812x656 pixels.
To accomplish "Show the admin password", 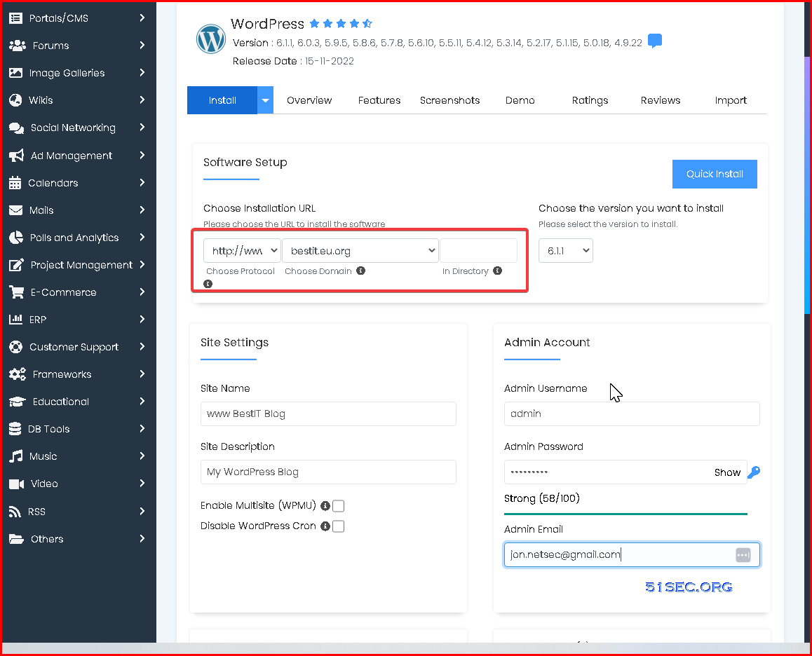I will pyautogui.click(x=727, y=472).
